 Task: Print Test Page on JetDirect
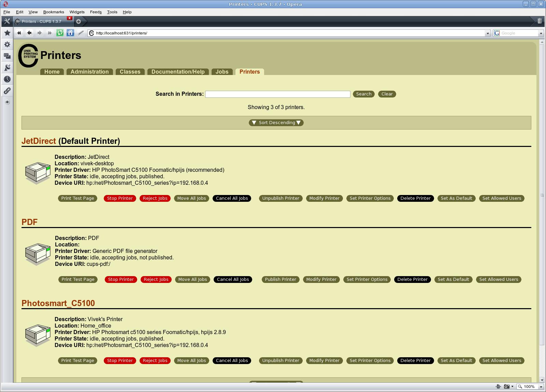click(x=78, y=198)
